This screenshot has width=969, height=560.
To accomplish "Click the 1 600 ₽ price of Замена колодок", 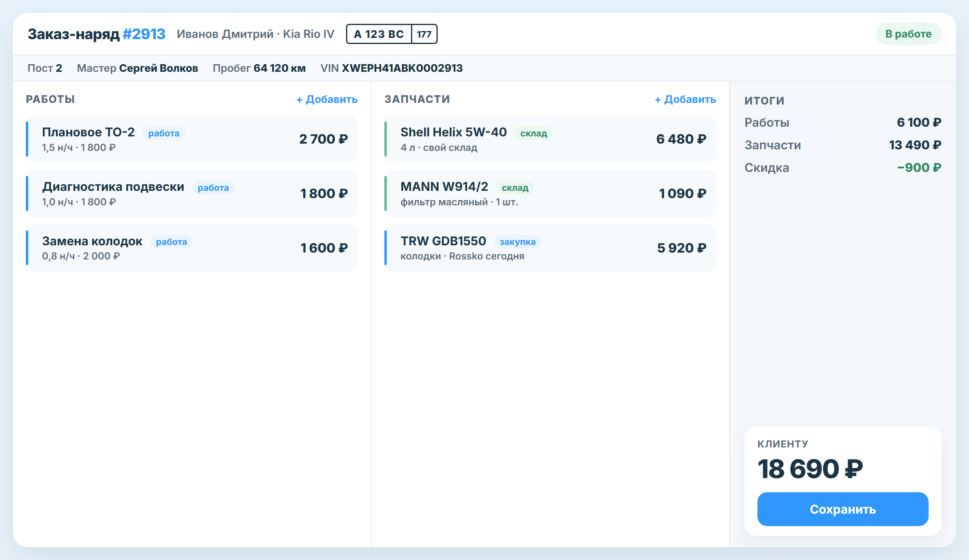I will point(324,248).
